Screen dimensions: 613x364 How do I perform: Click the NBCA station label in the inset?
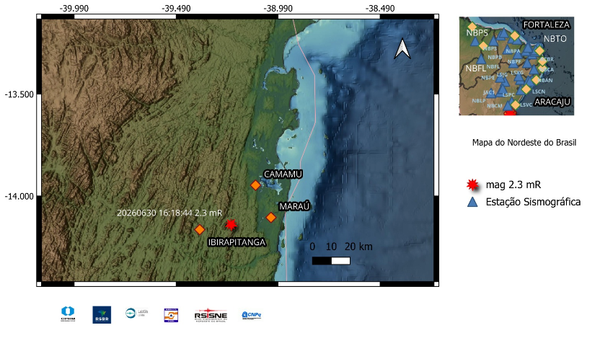[x=547, y=69]
